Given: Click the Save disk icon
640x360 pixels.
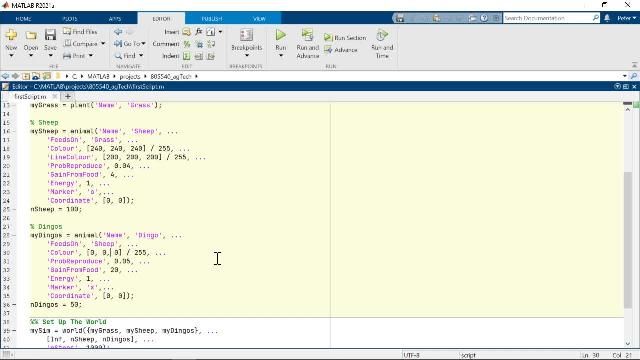Looking at the screenshot, I should 50,35.
